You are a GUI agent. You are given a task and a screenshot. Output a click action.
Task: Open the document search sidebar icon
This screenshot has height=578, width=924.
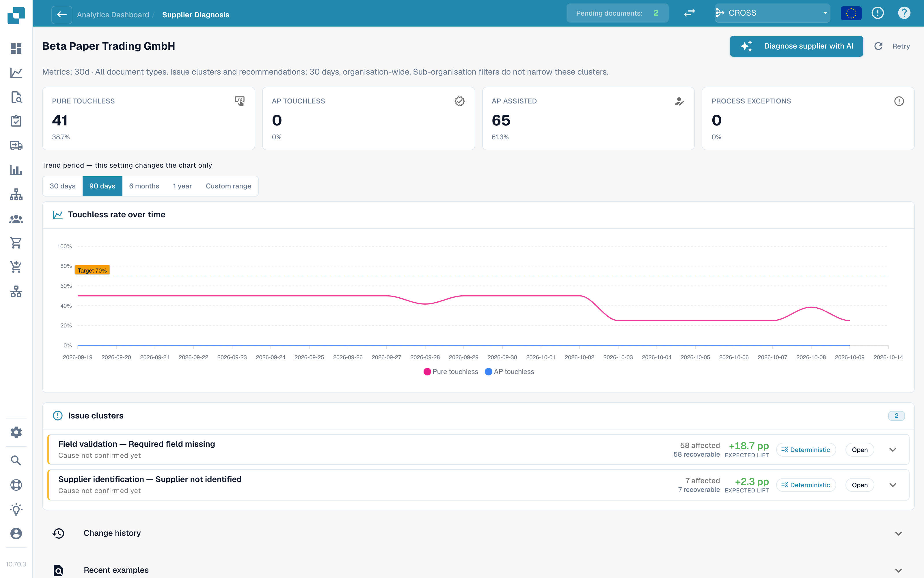(16, 97)
